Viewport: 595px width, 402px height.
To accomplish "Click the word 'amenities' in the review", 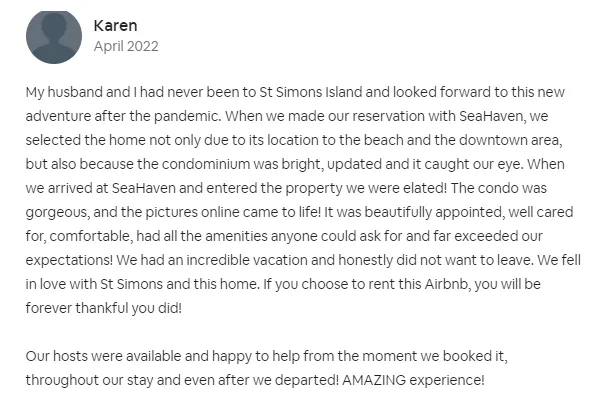I will click(x=236, y=236).
